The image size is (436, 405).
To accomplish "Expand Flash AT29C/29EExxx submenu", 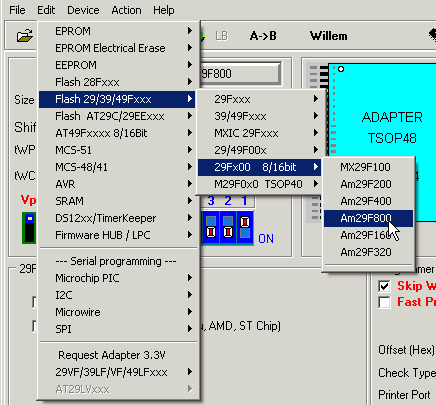I will tap(117, 116).
